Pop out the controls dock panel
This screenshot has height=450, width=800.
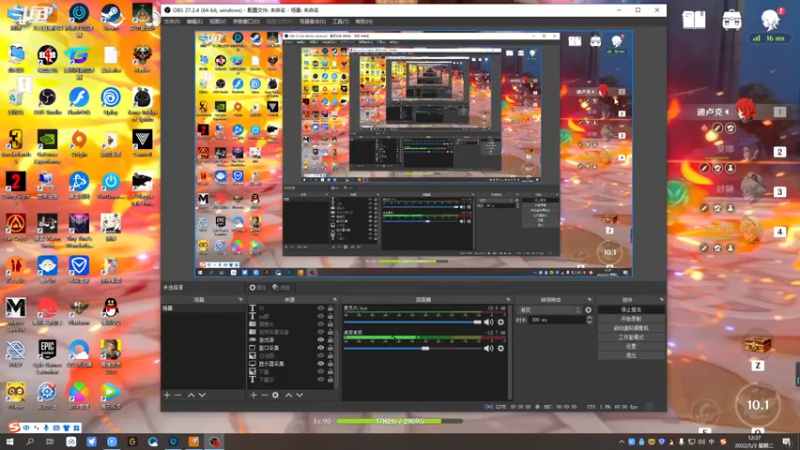click(x=661, y=299)
